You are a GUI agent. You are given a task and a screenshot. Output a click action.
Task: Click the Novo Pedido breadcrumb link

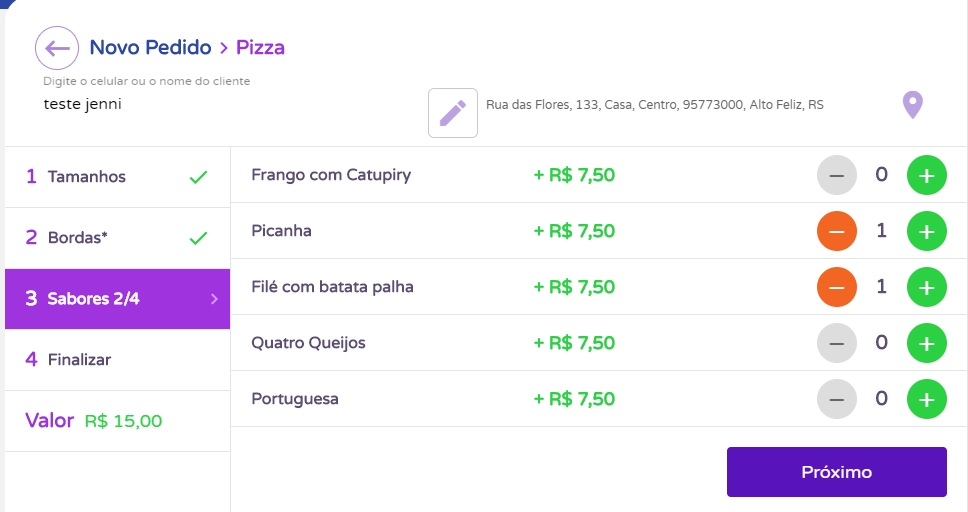pyautogui.click(x=150, y=47)
